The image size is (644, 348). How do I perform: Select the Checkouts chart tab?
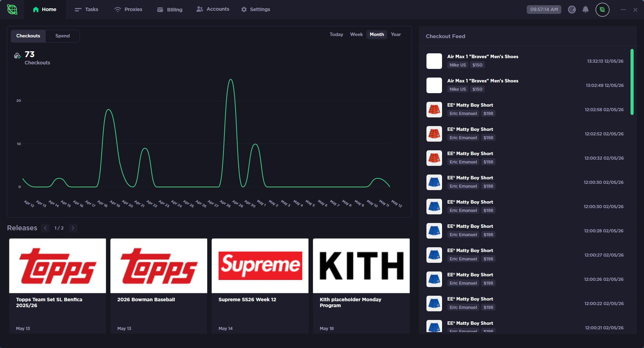pyautogui.click(x=28, y=36)
